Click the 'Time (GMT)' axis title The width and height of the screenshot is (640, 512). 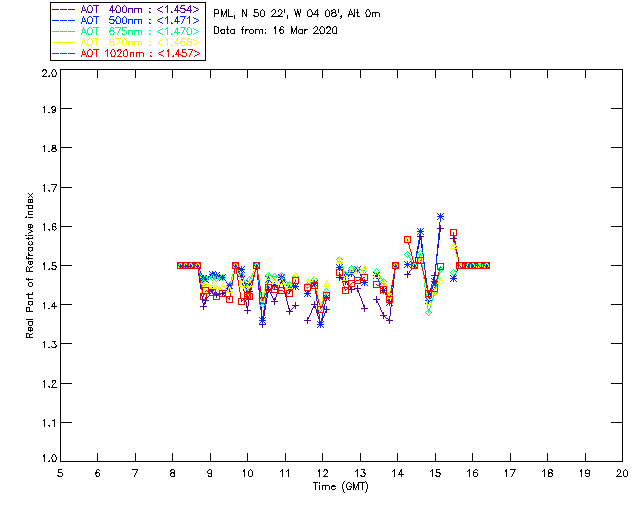point(341,487)
